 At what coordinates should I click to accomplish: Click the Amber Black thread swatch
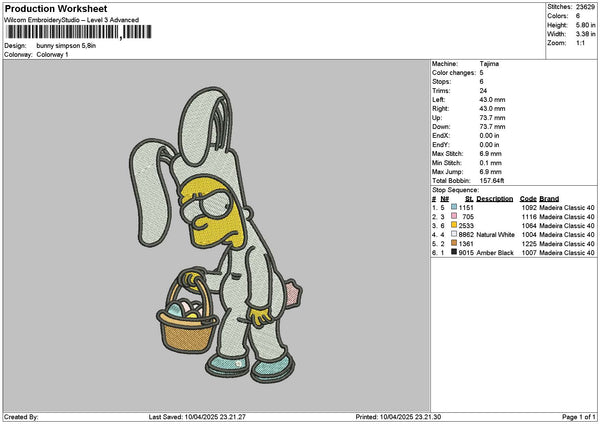point(454,252)
